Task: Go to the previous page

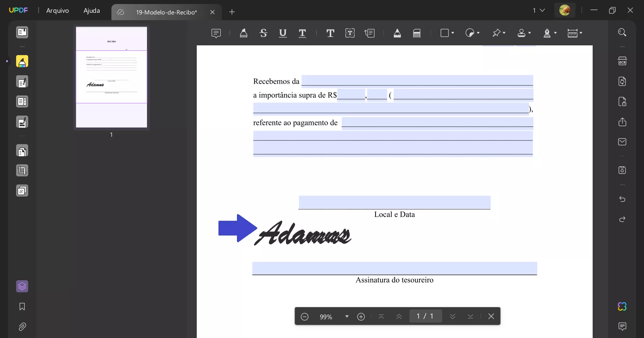Action: (399, 316)
